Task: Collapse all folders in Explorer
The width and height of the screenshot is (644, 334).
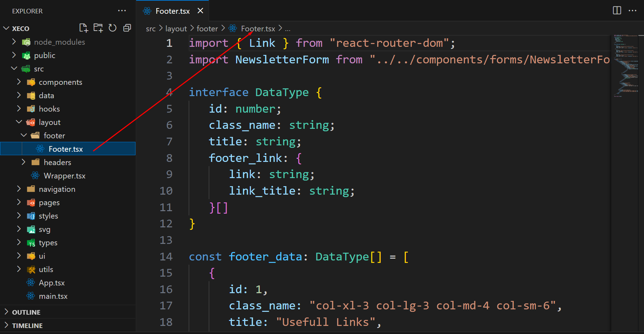Action: (x=127, y=28)
